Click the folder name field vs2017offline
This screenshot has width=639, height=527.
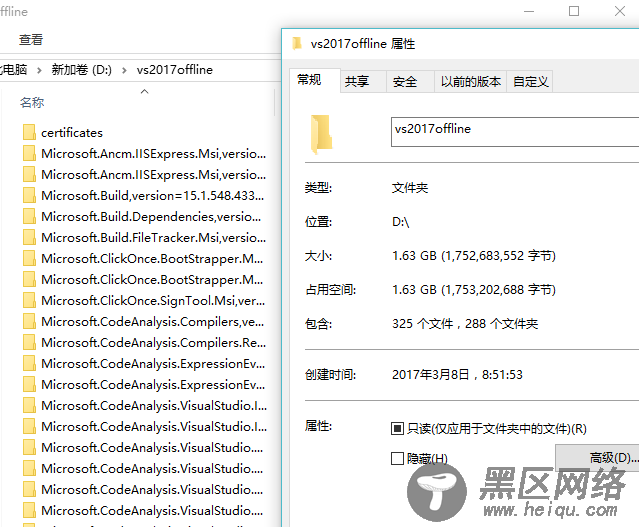(x=515, y=132)
